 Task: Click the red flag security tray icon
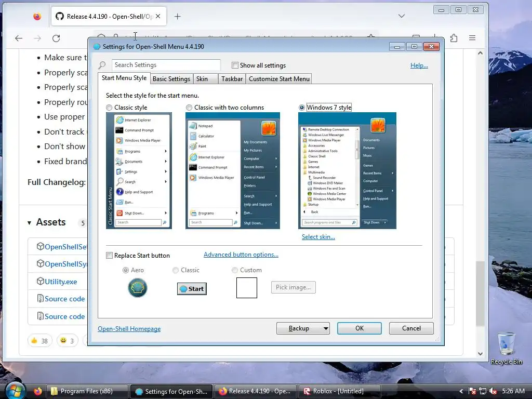click(472, 391)
